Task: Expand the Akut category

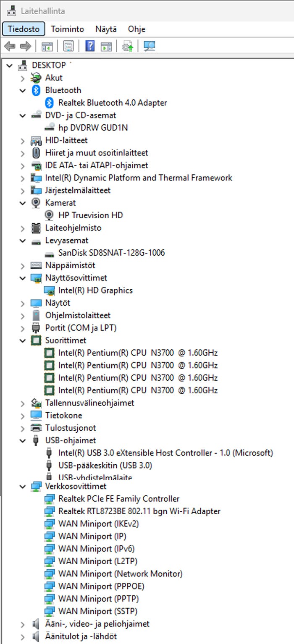Action: [23, 78]
